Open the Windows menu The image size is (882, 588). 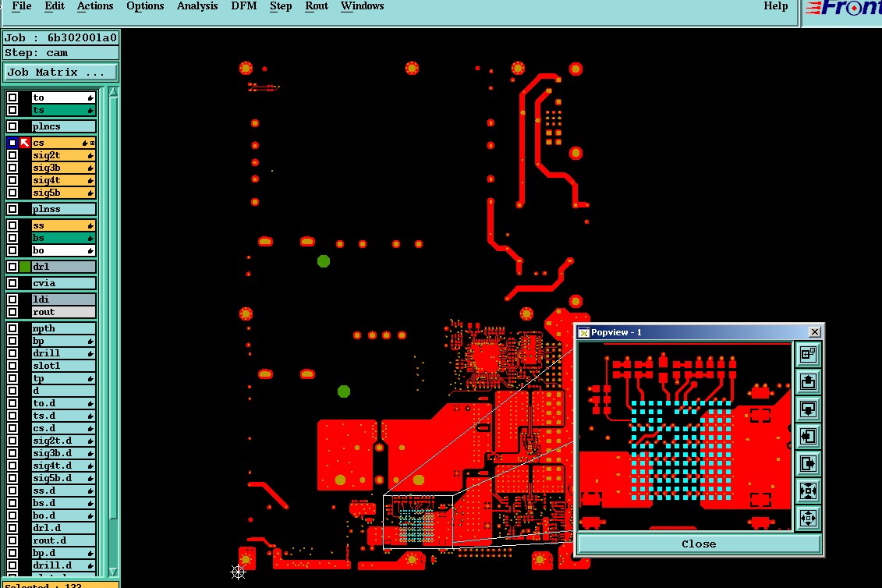click(x=363, y=6)
